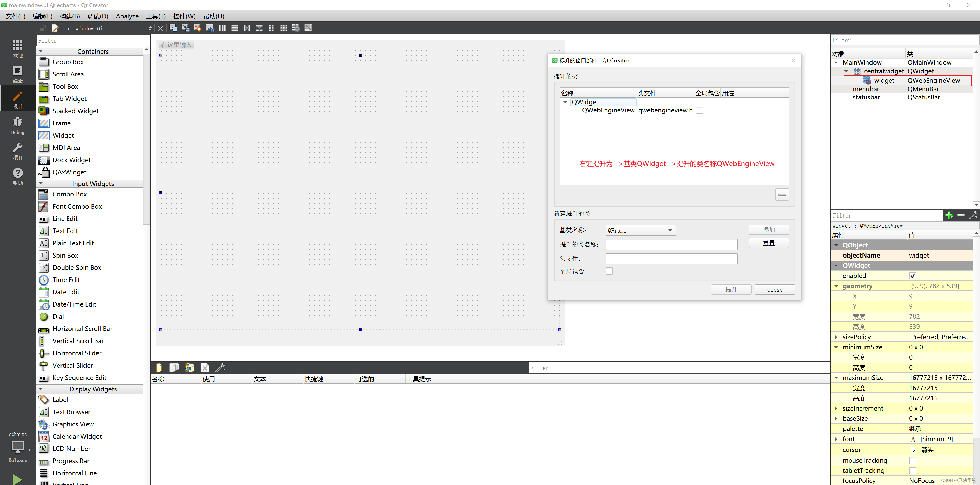Expand the sizePolicy property row
Screen dimensions: 980x485
[x=836, y=337]
